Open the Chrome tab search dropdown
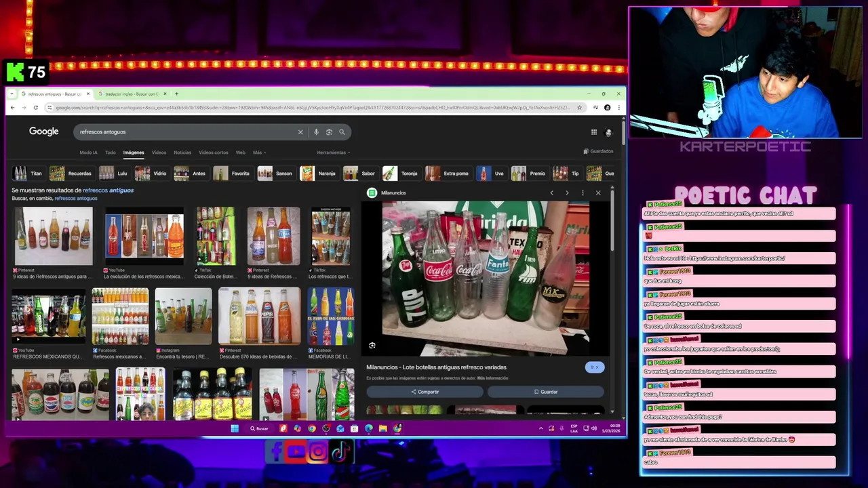The width and height of the screenshot is (868, 488). 12,94
